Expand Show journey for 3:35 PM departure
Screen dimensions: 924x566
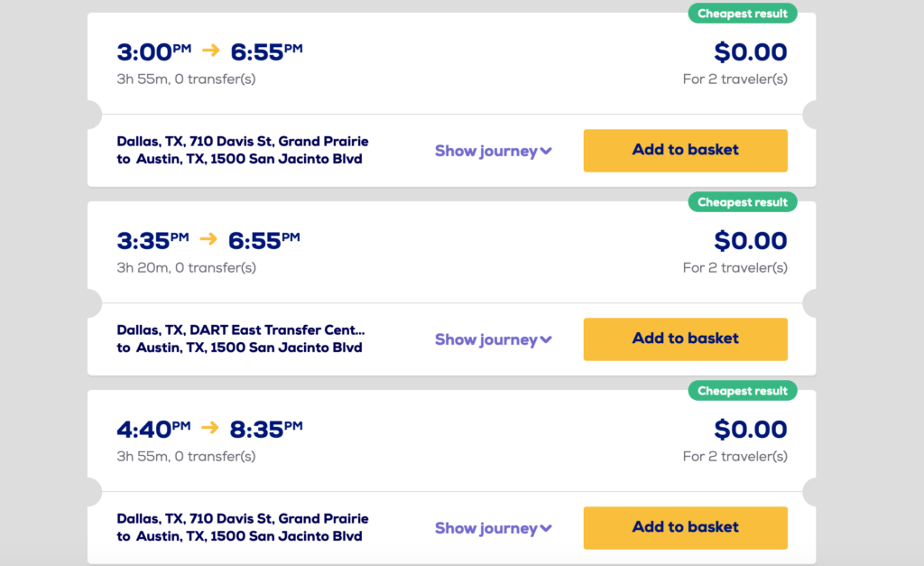pos(494,339)
